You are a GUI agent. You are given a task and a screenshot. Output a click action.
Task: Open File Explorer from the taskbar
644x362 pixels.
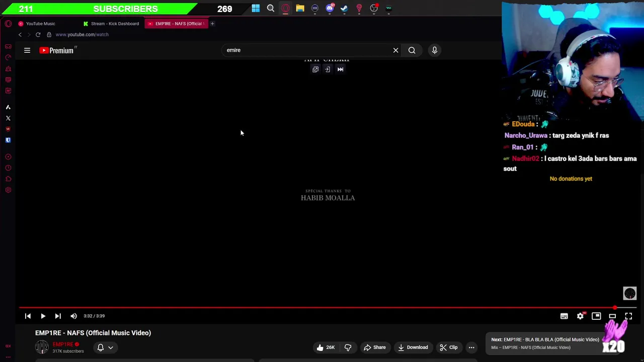click(300, 8)
